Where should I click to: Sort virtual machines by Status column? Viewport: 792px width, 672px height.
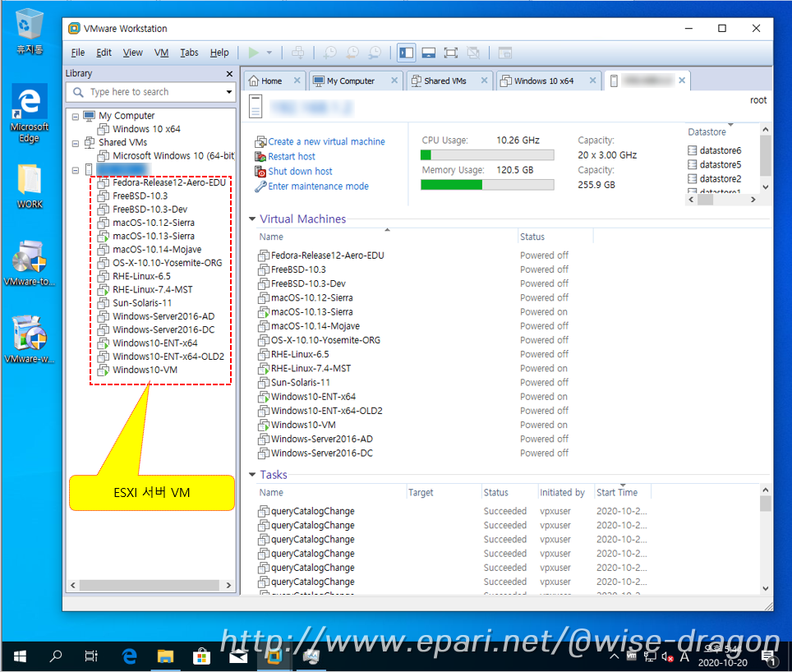point(532,237)
